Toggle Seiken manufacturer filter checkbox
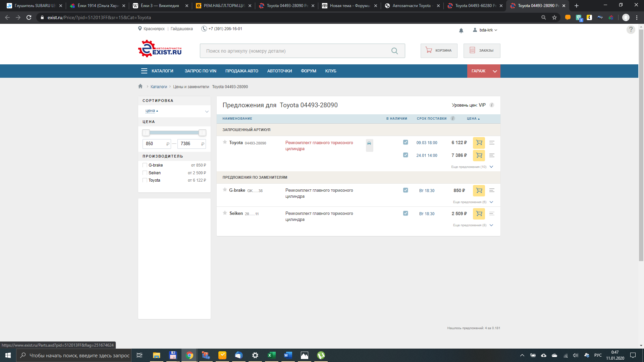The height and width of the screenshot is (362, 644). pos(145,173)
